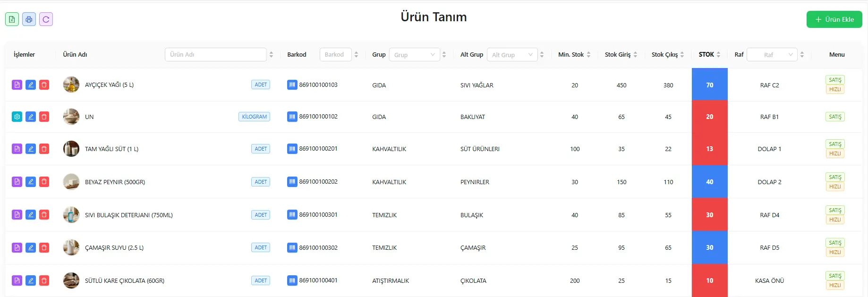This screenshot has width=868, height=297.
Task: Click HIZLI tag for AYÇİÇEK YAĞI row
Action: [835, 89]
